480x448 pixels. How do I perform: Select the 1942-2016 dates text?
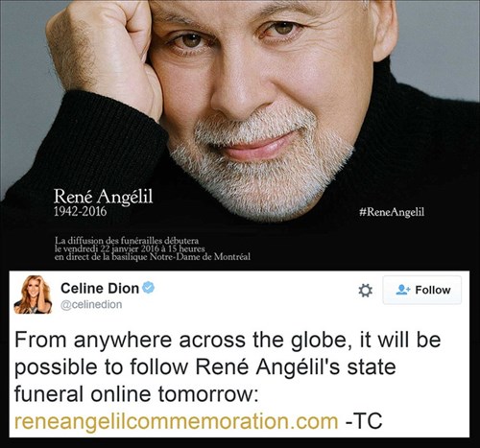[80, 212]
